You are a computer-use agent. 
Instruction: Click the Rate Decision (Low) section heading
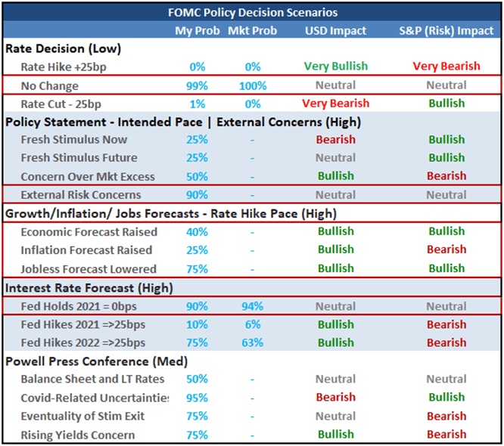point(64,49)
